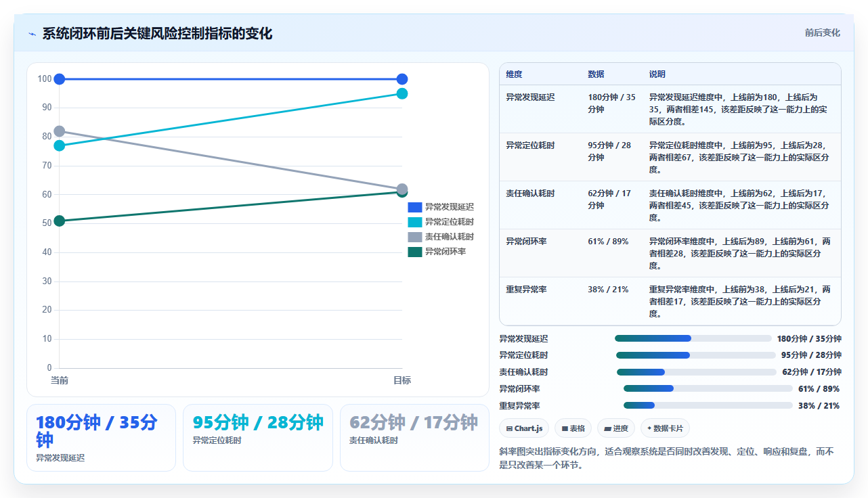Click the 61% / 89% value beside progress bar
The width and height of the screenshot is (868, 498).
point(819,389)
